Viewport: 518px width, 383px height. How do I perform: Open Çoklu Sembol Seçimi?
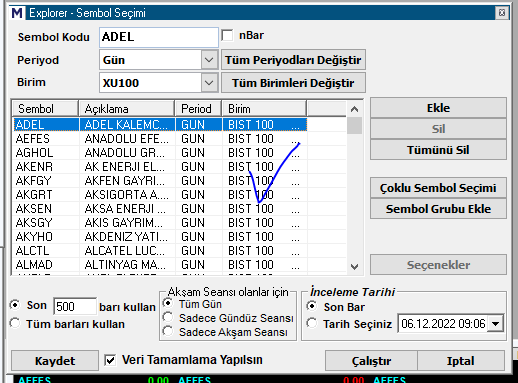[x=438, y=188]
